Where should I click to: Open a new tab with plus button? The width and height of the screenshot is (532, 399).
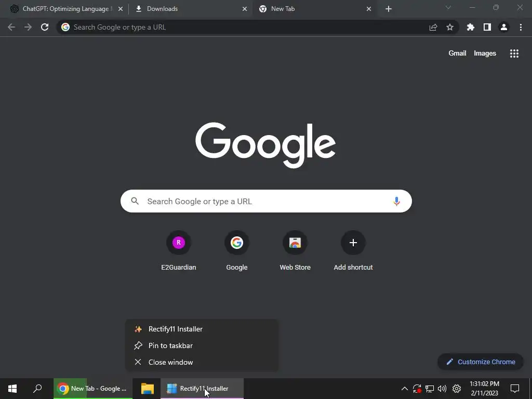[x=389, y=9]
